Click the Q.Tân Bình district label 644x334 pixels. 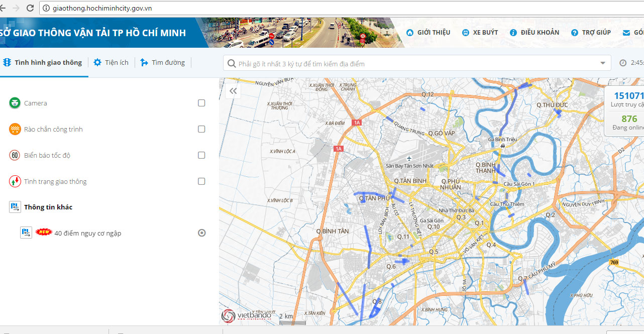[410, 181]
